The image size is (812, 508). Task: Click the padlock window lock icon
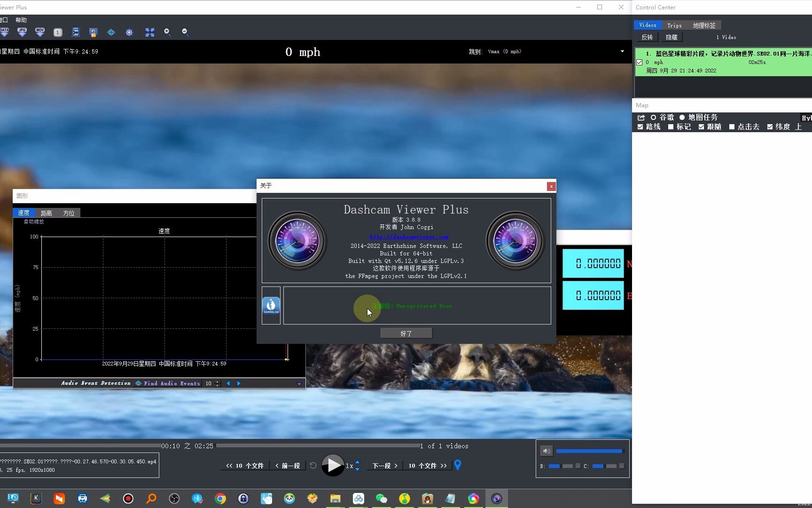coord(94,32)
